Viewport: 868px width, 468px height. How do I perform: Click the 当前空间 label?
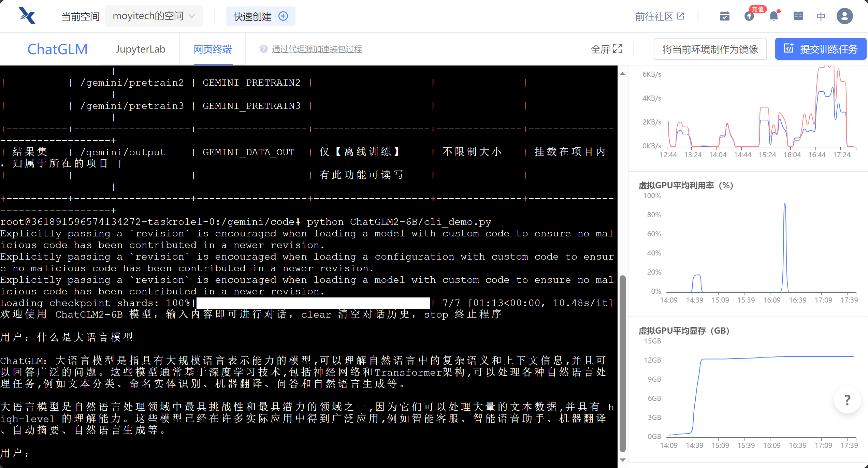point(80,16)
